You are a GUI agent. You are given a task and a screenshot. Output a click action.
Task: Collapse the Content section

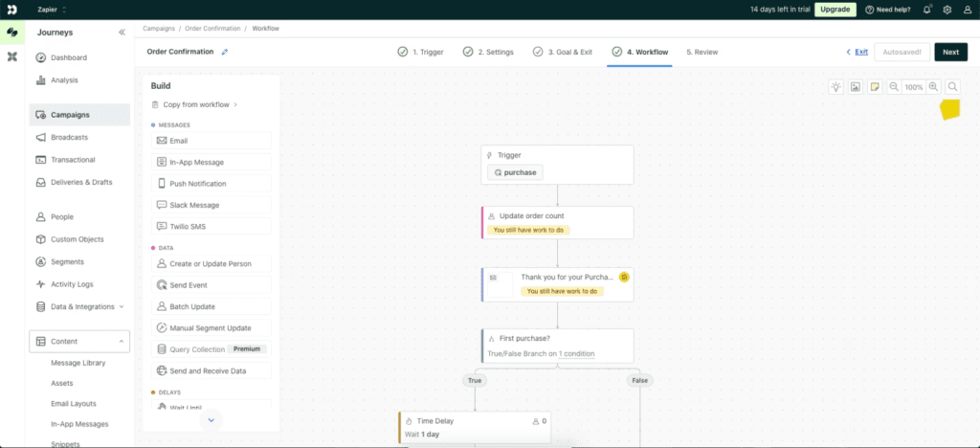coord(79,341)
